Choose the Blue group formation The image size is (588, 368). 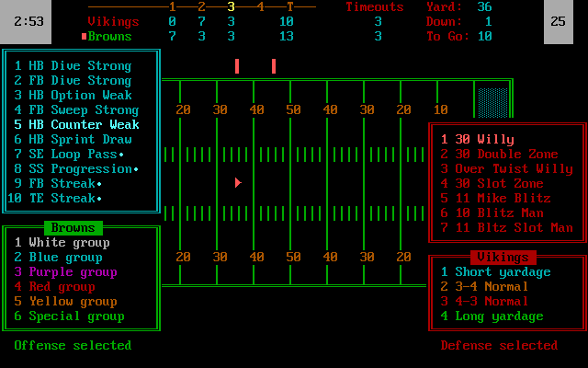click(x=59, y=258)
